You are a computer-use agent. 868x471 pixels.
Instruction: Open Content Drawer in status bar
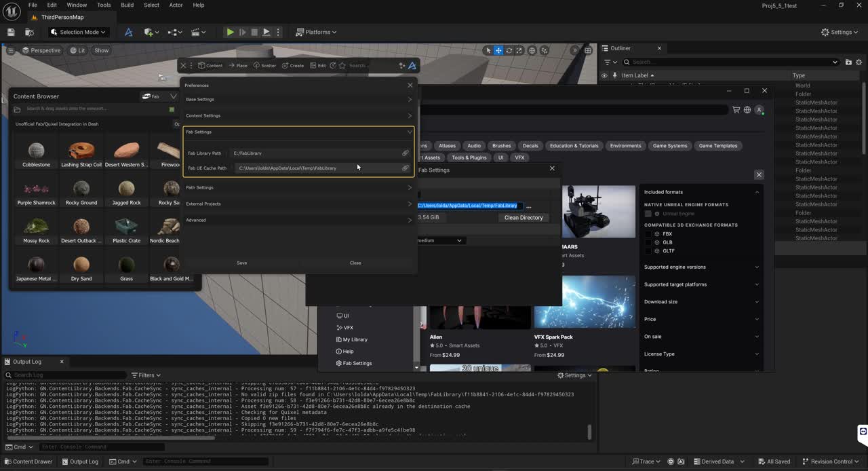pos(28,461)
